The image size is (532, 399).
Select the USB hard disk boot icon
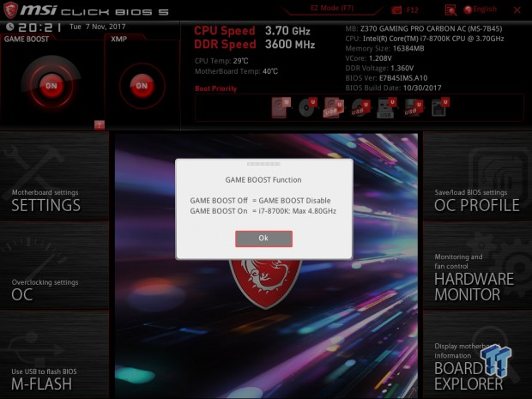point(334,107)
